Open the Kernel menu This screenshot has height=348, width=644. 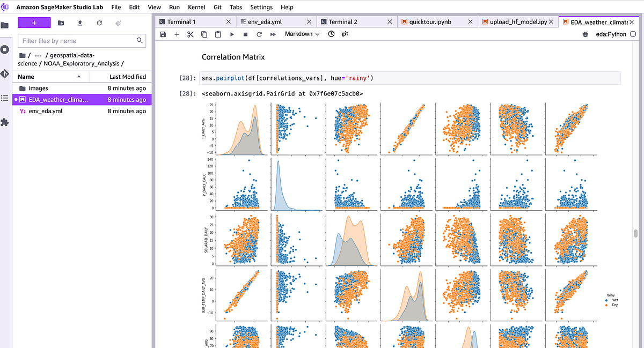click(196, 7)
